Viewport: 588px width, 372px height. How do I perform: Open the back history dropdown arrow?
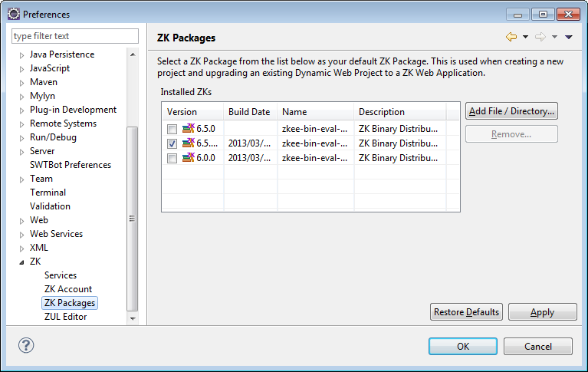tap(525, 37)
